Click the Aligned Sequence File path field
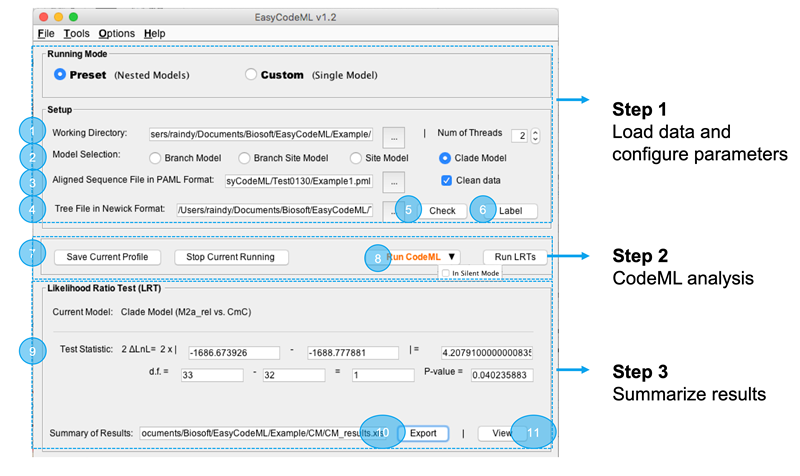Screen dimensions: 800x476 (299, 181)
